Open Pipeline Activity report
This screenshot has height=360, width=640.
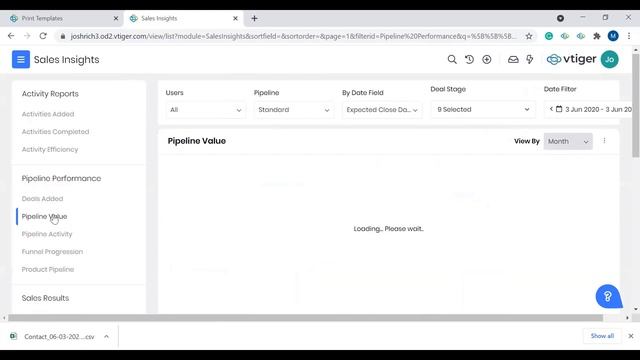point(47,234)
